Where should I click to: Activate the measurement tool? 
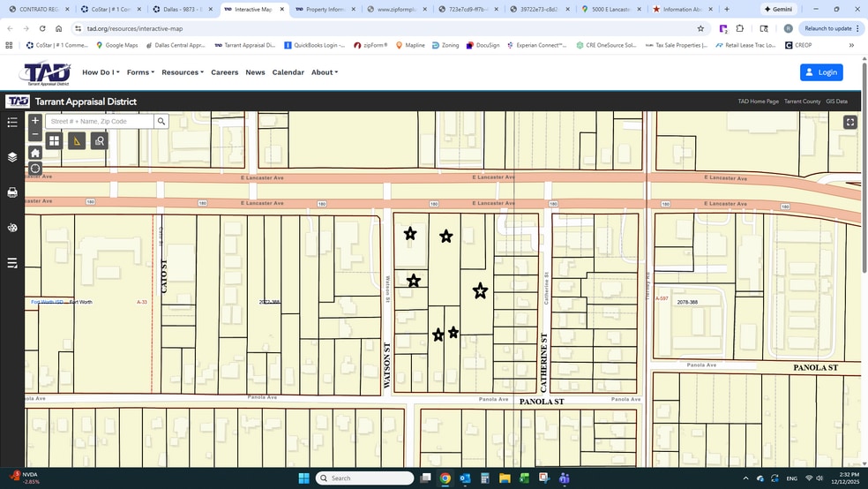click(77, 140)
